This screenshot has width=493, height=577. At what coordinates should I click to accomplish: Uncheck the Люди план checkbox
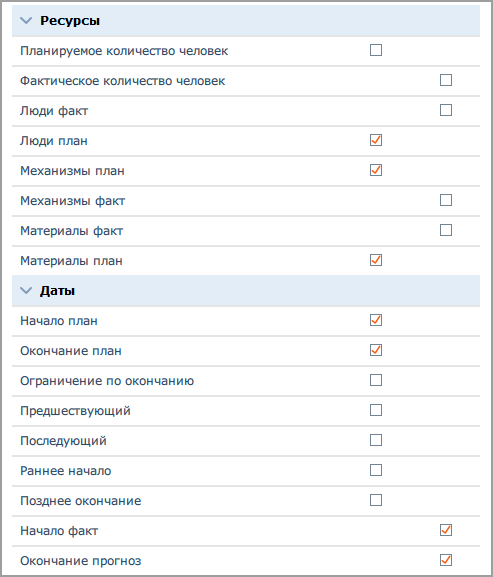376,140
